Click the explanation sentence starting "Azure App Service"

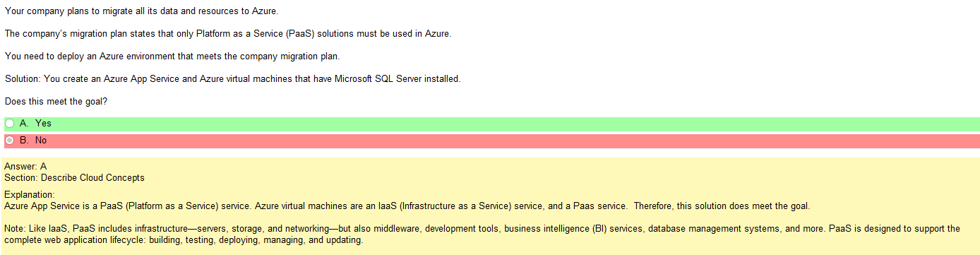tap(407, 206)
